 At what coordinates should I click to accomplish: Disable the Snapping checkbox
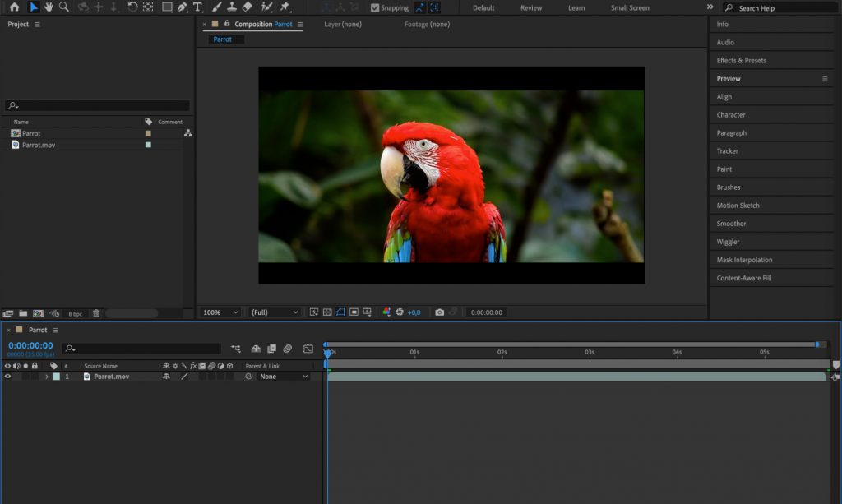click(x=375, y=7)
